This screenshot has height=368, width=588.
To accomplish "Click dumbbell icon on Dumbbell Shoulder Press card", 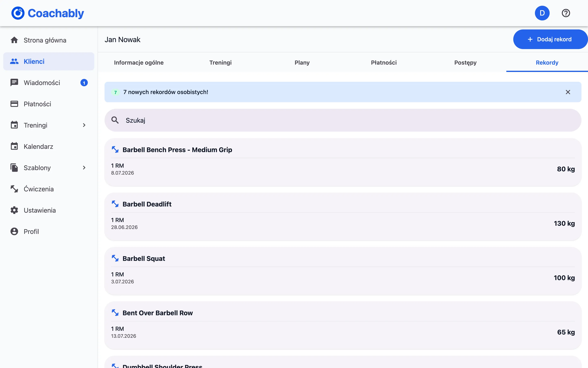I will 115,366.
